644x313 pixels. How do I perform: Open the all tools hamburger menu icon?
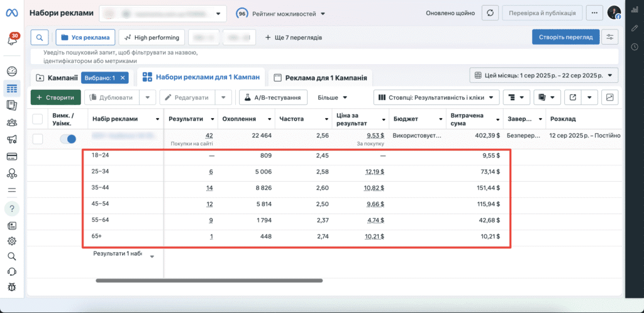[x=12, y=190]
